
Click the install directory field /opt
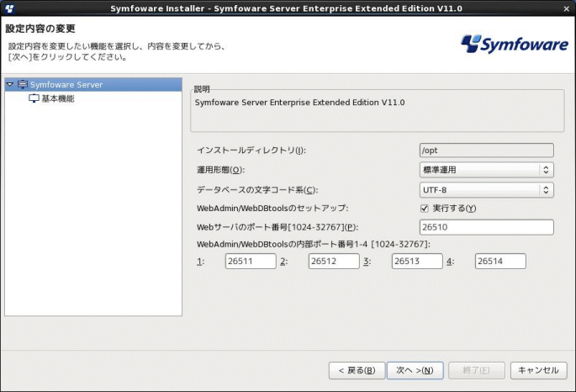tap(486, 151)
